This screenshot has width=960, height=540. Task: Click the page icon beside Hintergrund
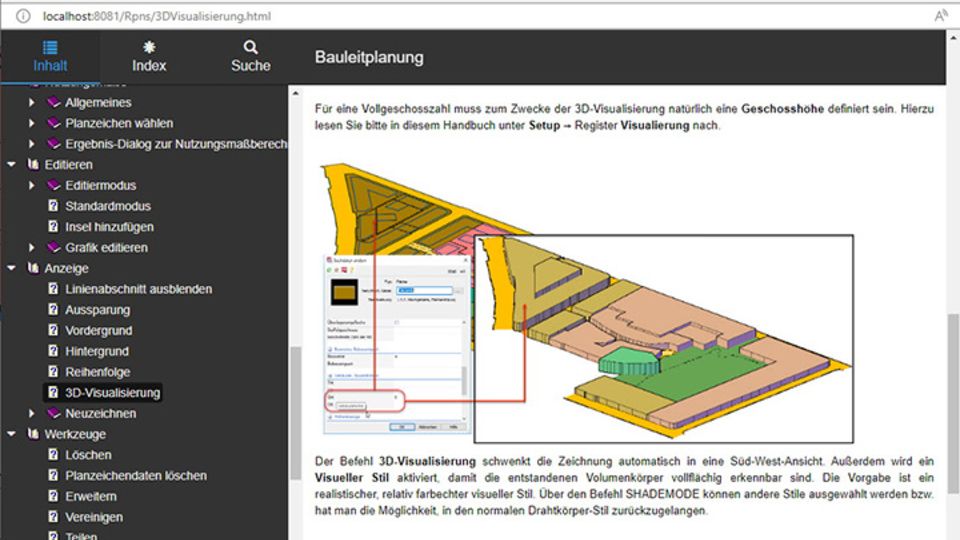click(53, 351)
